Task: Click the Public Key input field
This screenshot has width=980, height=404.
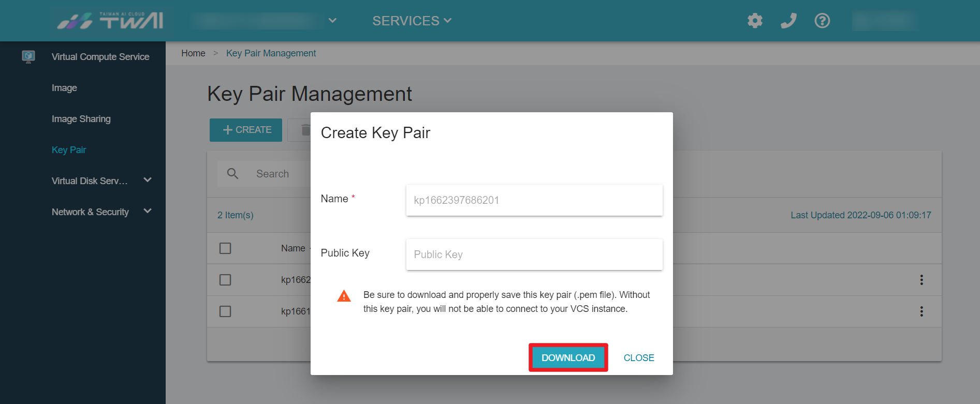Action: click(534, 255)
